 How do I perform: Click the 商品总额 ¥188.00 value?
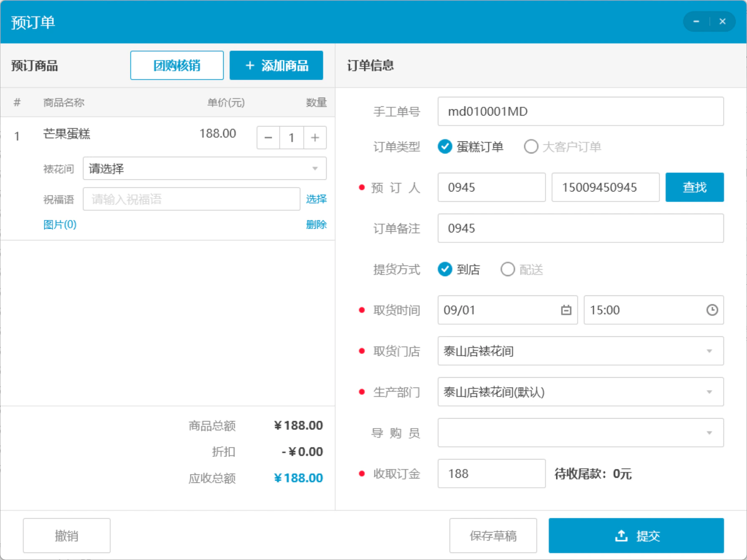pyautogui.click(x=298, y=425)
